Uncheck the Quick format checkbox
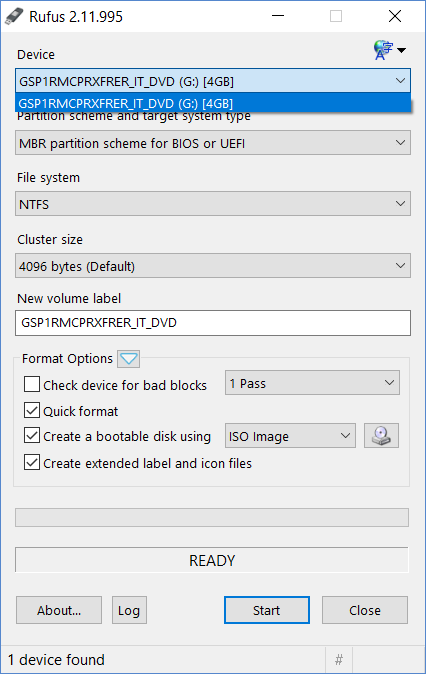Viewport: 426px width, 674px height. 32,411
